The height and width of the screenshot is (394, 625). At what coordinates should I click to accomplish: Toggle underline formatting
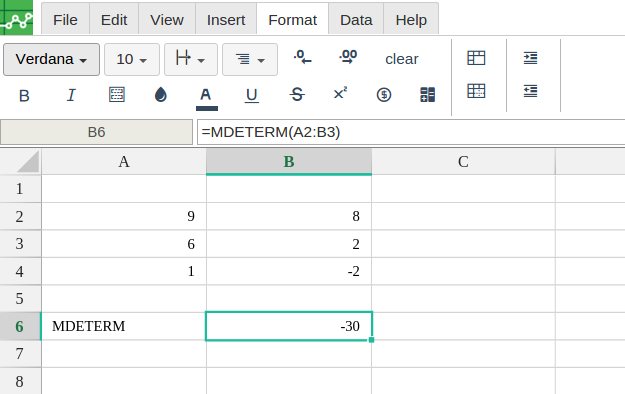click(252, 95)
